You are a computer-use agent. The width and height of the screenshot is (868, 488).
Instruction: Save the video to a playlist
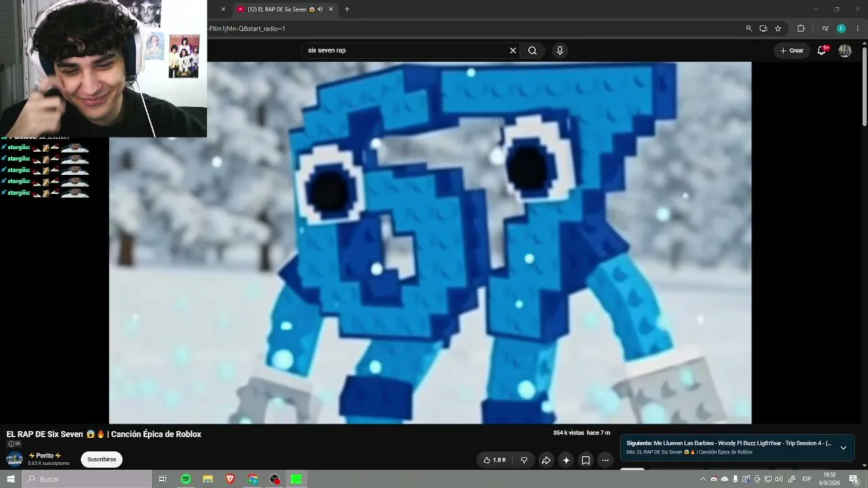click(586, 460)
